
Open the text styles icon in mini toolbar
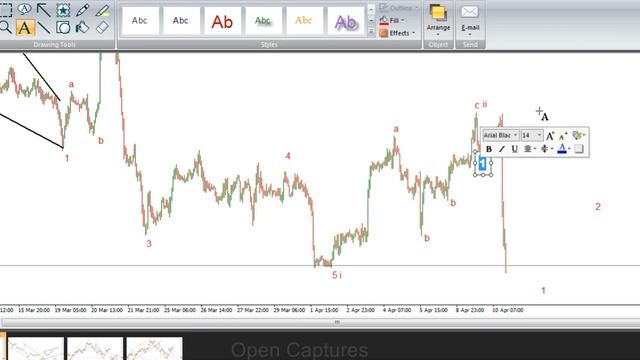[x=578, y=135]
